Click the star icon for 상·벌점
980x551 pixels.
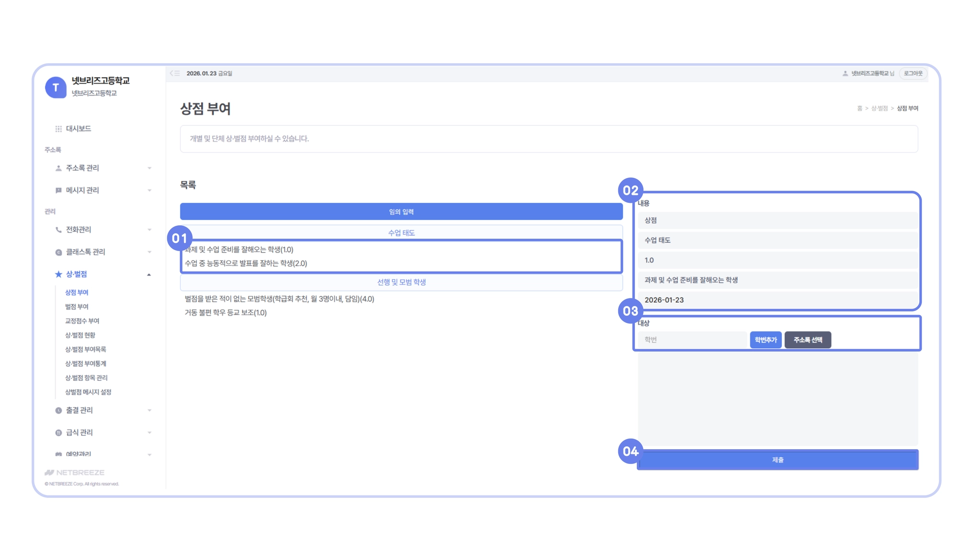58,274
